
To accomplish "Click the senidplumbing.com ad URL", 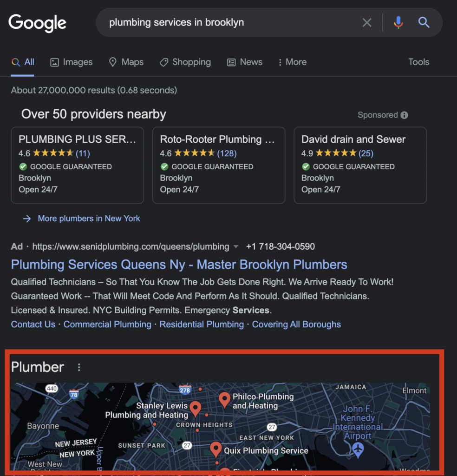I will pos(131,246).
